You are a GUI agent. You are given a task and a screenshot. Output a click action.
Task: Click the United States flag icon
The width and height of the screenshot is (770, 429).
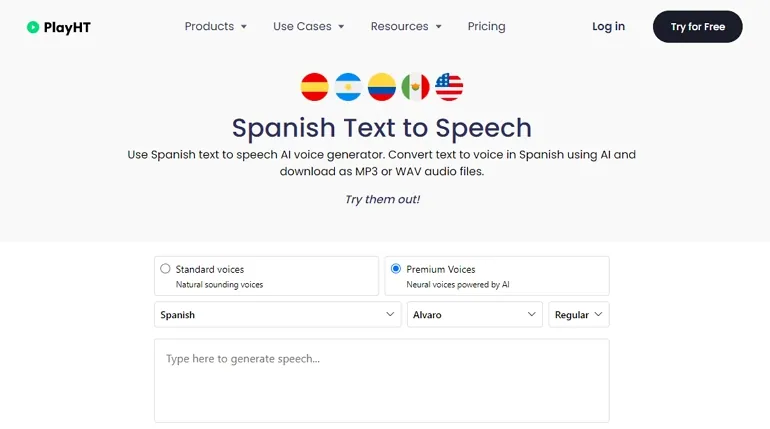click(449, 87)
